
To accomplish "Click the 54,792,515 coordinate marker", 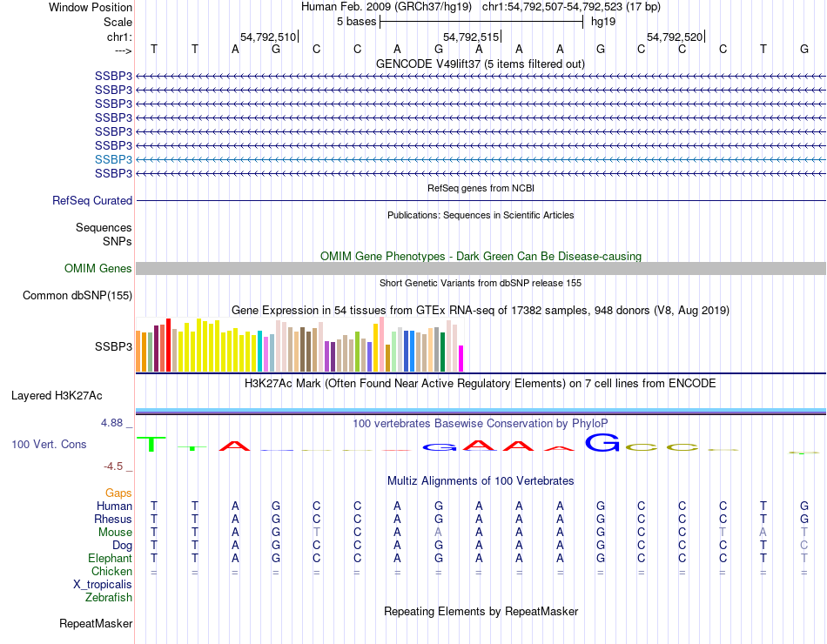I will [471, 37].
